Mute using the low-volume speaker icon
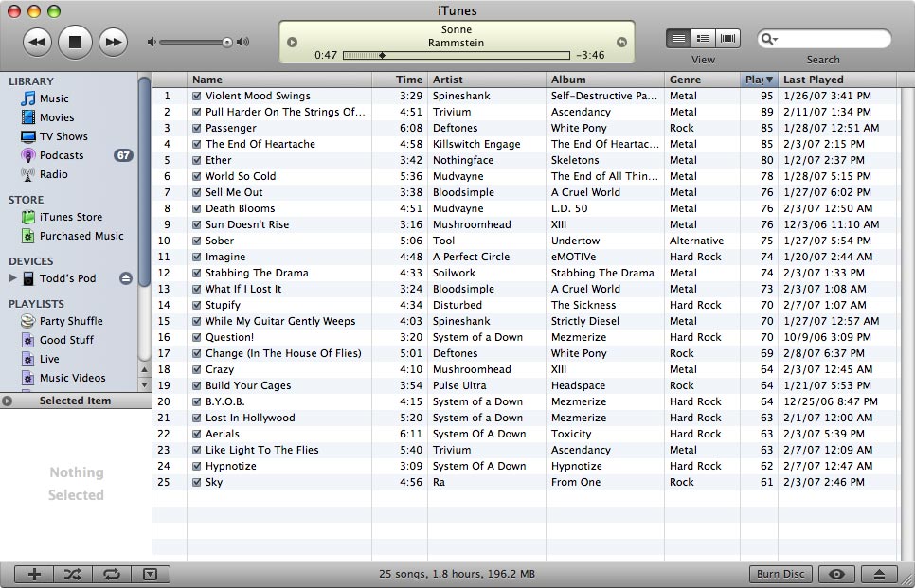This screenshot has height=588, width=915. click(152, 42)
